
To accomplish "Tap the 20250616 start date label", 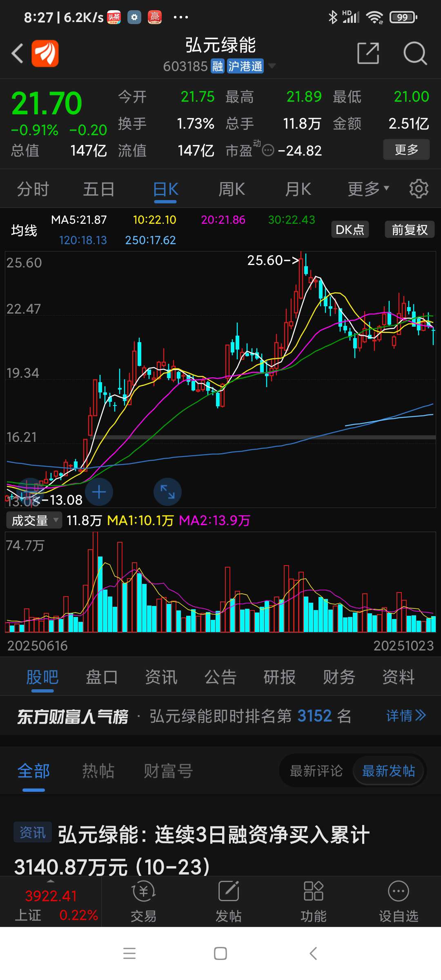I will (x=37, y=646).
